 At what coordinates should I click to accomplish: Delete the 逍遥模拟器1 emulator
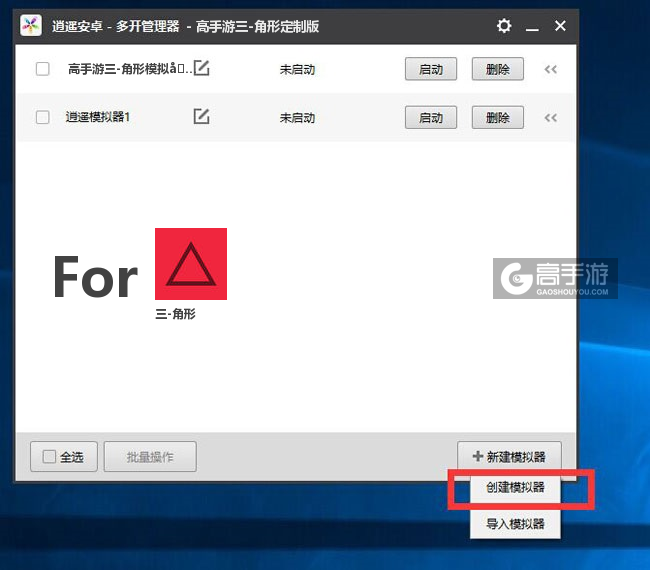tap(497, 117)
